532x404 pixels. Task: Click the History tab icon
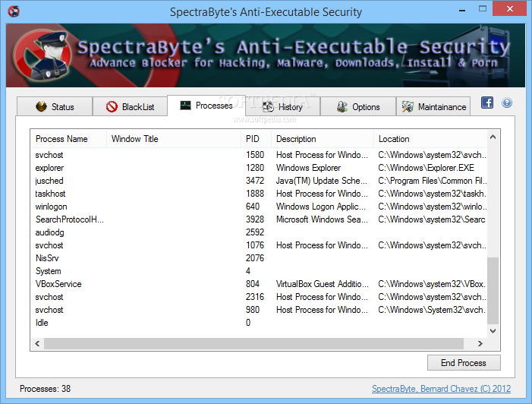(x=268, y=106)
